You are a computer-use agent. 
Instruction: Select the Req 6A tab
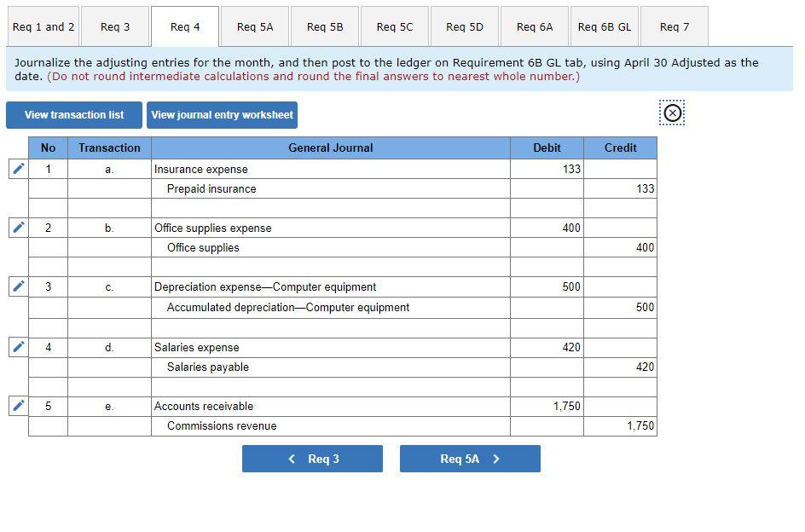point(535,26)
